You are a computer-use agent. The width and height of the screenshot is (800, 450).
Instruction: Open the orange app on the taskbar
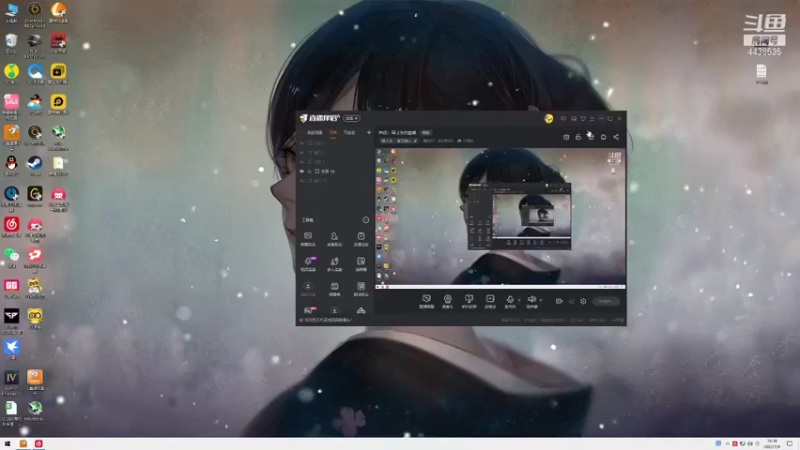coord(23,444)
